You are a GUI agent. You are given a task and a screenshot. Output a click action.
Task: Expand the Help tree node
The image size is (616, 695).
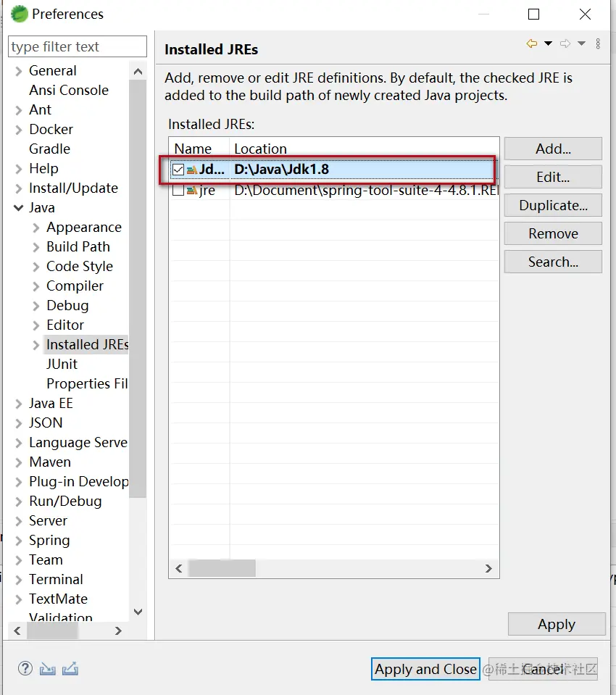tap(18, 169)
